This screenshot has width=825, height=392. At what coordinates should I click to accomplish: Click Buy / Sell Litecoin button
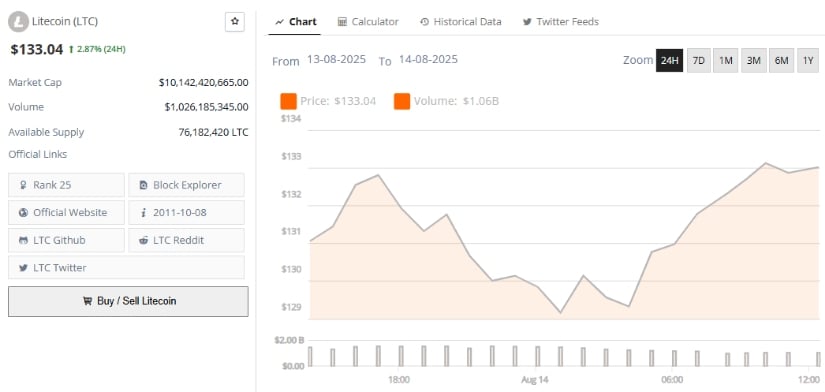point(128,301)
